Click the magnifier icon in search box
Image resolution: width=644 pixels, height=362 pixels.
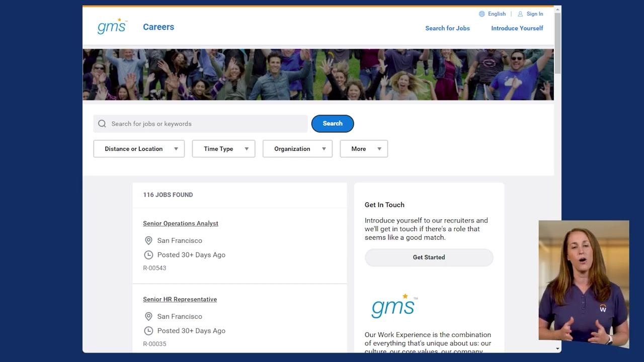point(102,124)
